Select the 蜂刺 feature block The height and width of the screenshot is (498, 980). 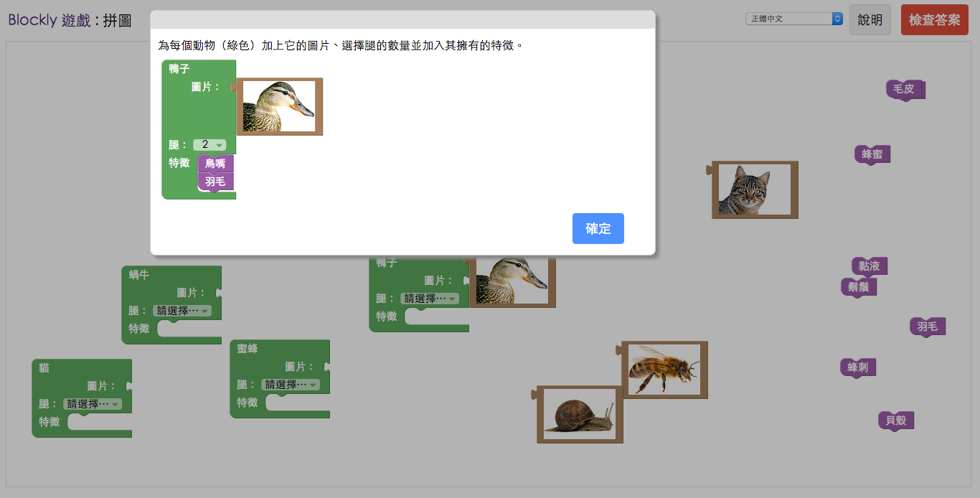tap(857, 367)
